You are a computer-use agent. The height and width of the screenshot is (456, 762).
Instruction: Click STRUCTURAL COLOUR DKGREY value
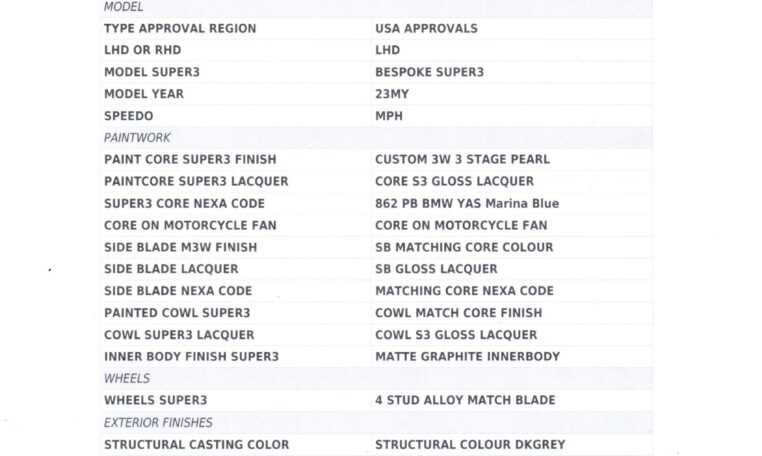470,445
